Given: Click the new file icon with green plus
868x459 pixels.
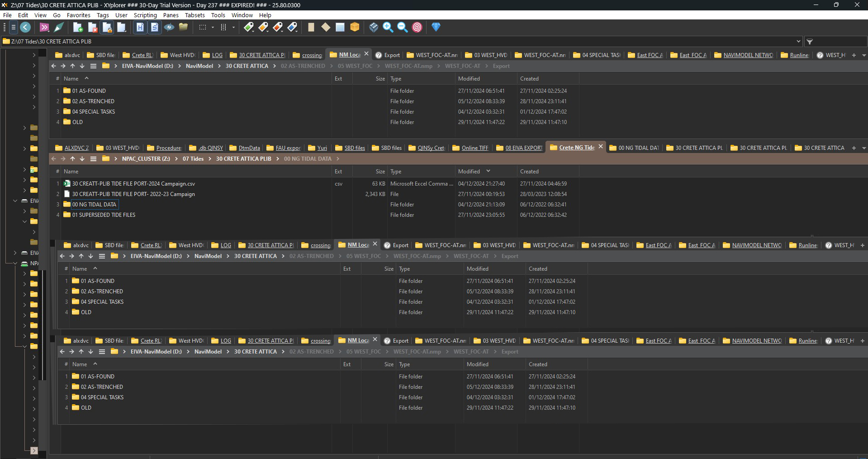Looking at the screenshot, I should [x=78, y=27].
